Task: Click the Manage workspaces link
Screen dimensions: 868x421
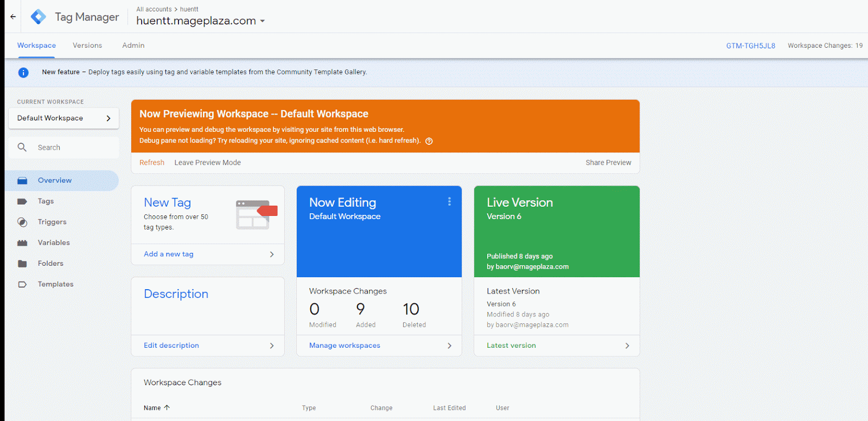Action: [344, 346]
